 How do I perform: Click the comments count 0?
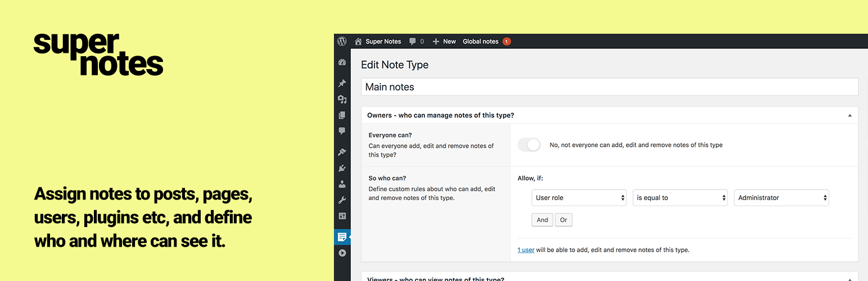click(422, 42)
